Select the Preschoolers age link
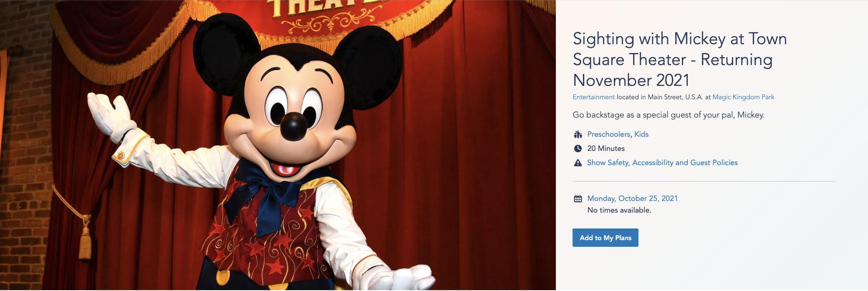 tap(608, 134)
